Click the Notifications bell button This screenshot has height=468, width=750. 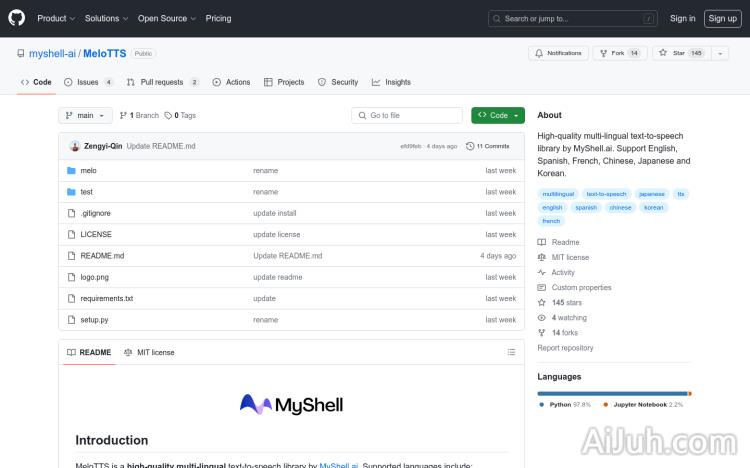pyautogui.click(x=558, y=53)
